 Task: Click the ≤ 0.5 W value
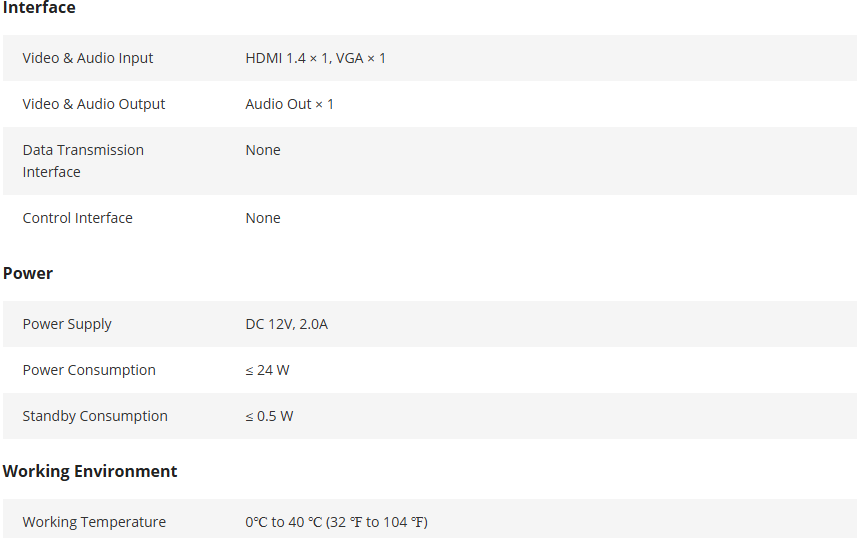click(270, 416)
